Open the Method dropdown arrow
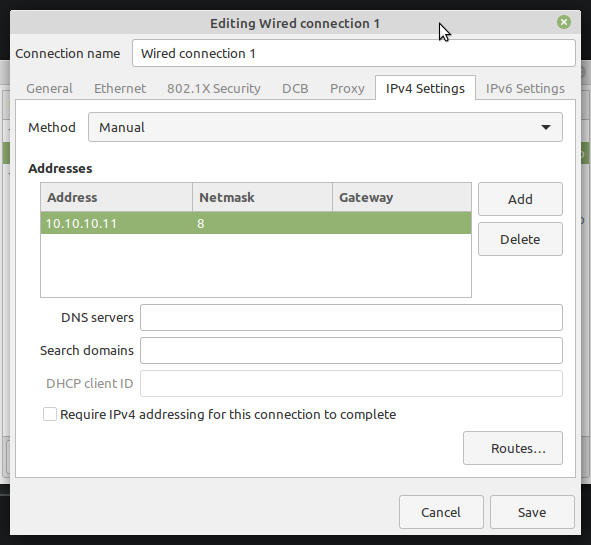This screenshot has width=591, height=545. [545, 127]
